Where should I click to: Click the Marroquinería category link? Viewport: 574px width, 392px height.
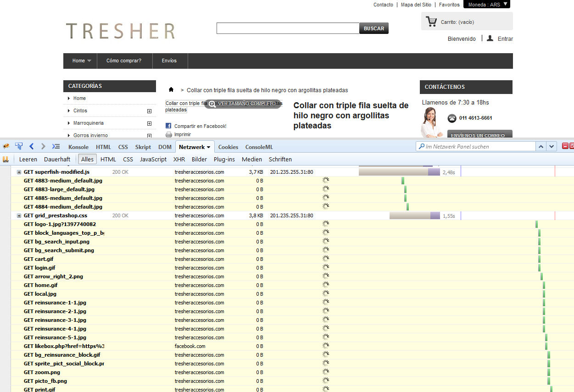pyautogui.click(x=89, y=123)
